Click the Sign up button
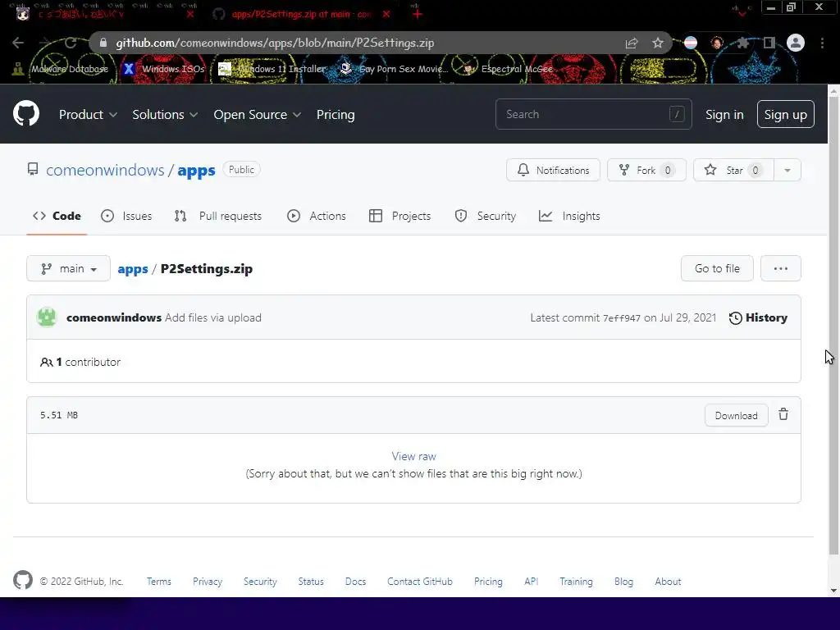Image resolution: width=840 pixels, height=630 pixels. (785, 114)
